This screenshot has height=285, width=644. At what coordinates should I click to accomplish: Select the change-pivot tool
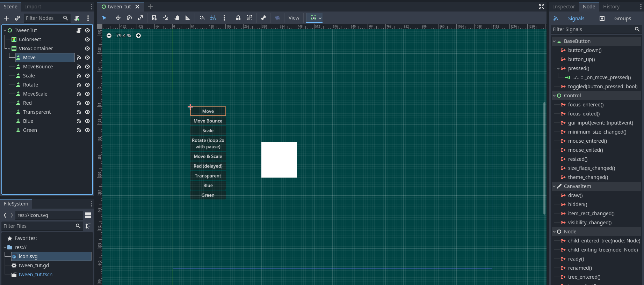[x=166, y=18]
